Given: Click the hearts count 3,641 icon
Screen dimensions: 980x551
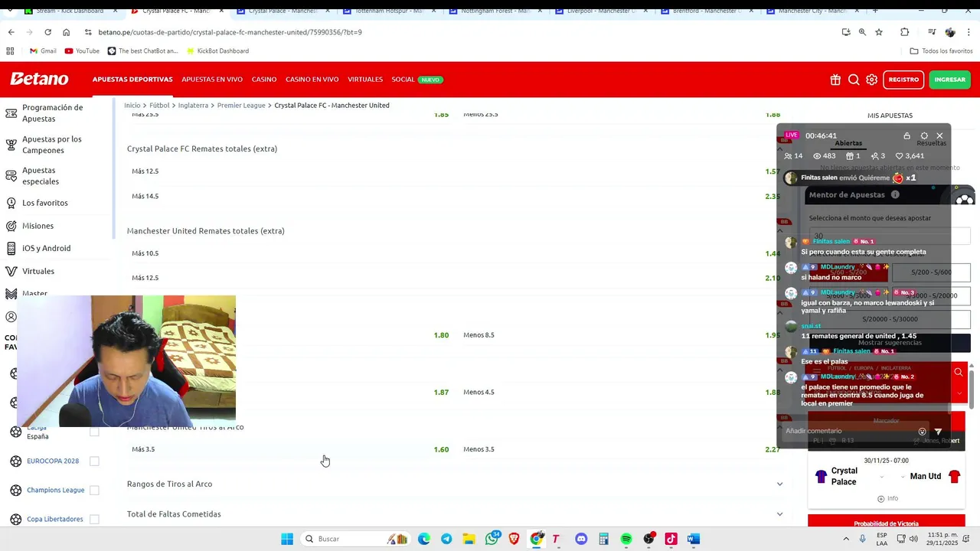Looking at the screenshot, I should coord(899,156).
